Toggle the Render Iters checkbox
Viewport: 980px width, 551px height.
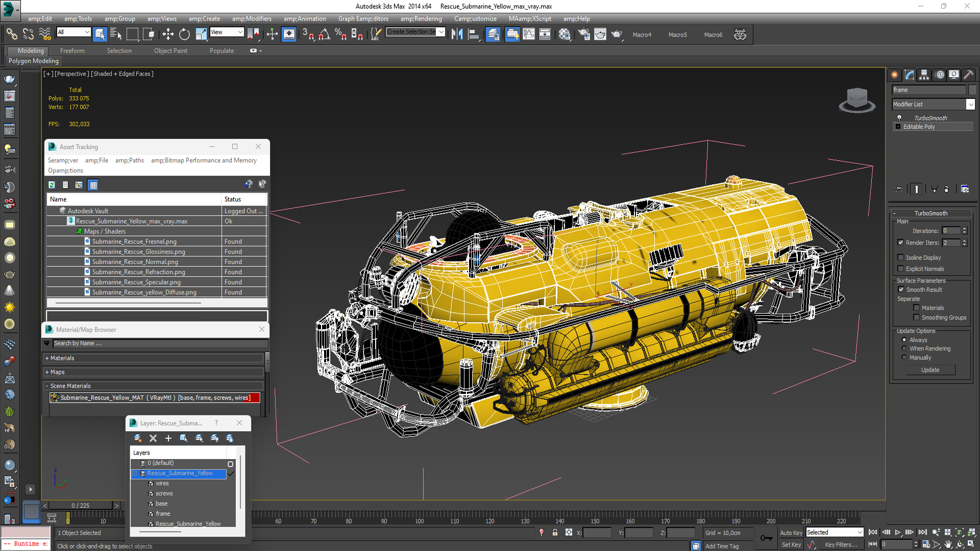(900, 242)
